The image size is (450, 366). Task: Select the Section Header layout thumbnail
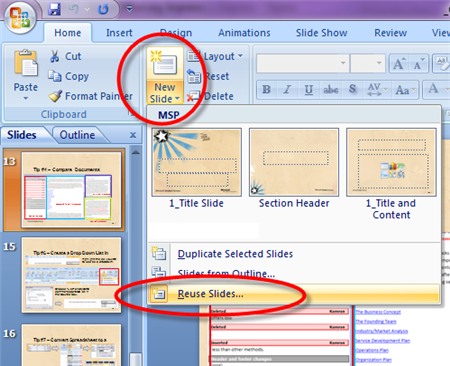[294, 162]
